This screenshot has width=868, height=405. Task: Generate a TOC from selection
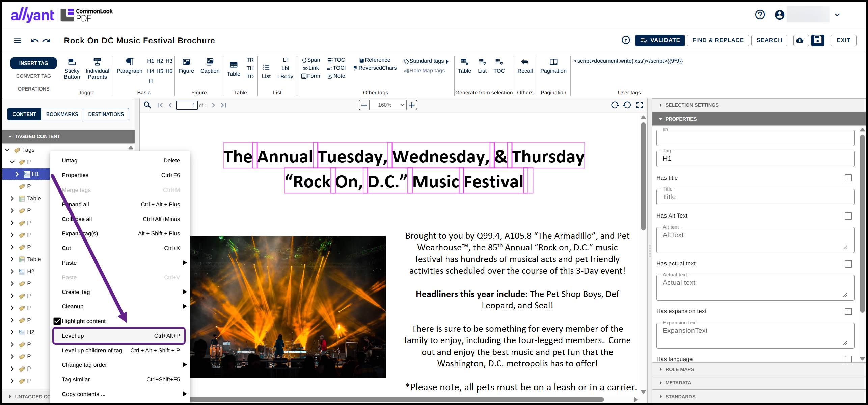499,66
